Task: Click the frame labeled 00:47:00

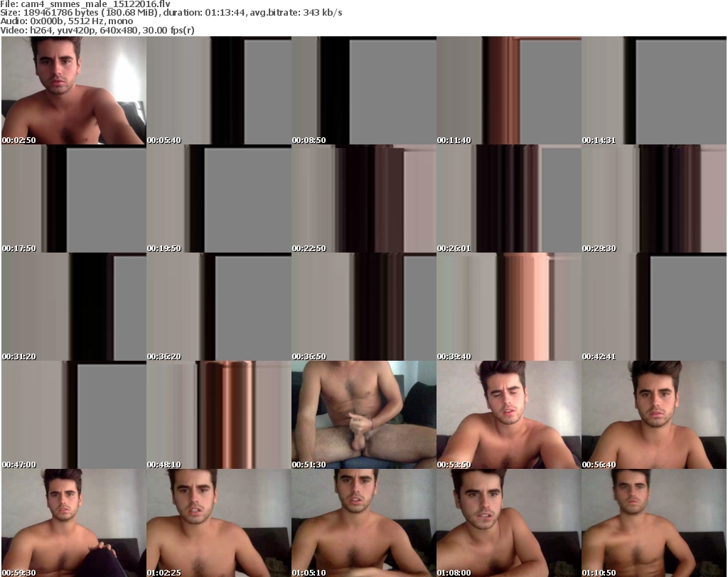Action: tap(73, 415)
